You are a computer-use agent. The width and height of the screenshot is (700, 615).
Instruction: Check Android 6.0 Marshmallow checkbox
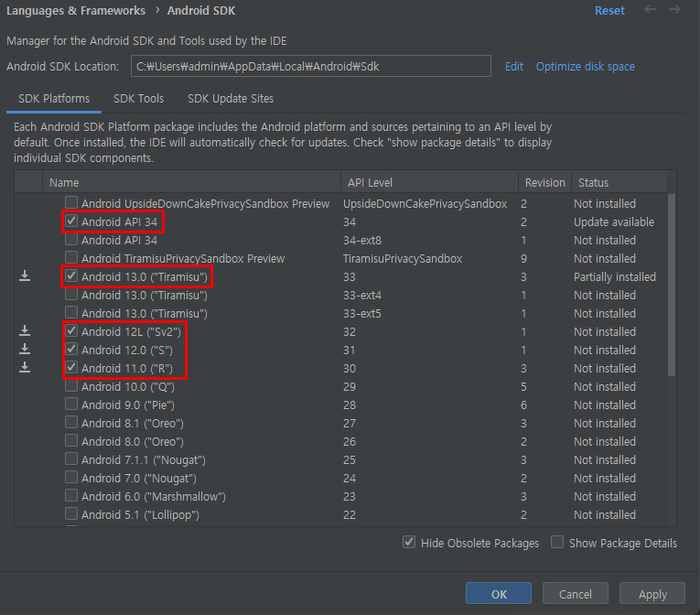point(71,496)
